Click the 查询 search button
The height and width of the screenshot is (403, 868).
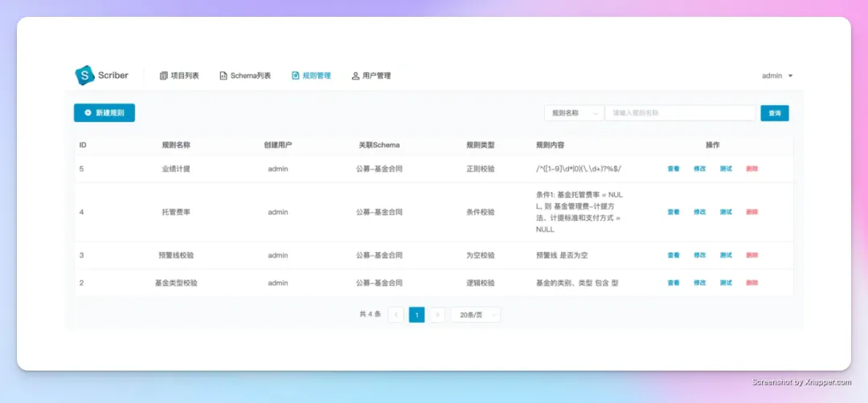click(x=775, y=112)
